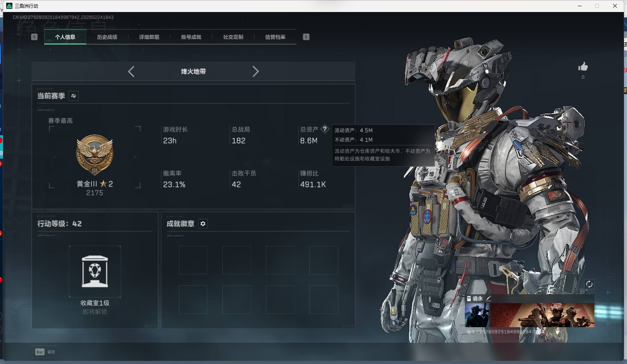Click the 成就徽章 heading

(180, 224)
